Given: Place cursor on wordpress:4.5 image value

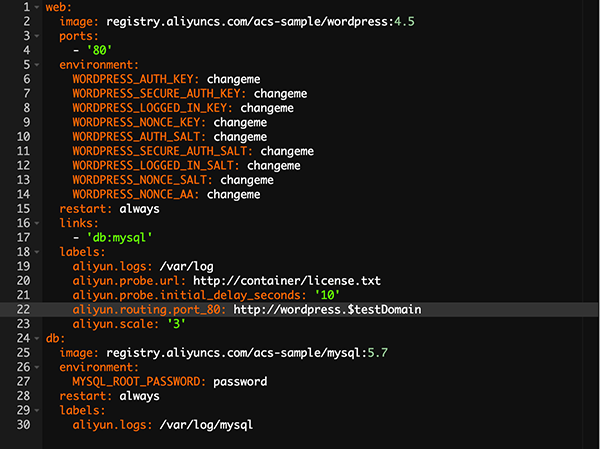Looking at the screenshot, I should point(260,22).
